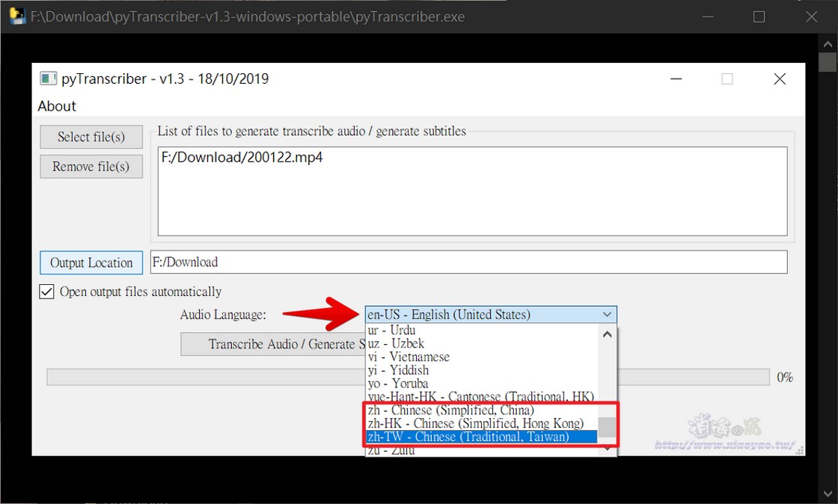The height and width of the screenshot is (504, 838).
Task: Choose zu - Zulu language option
Action: point(482,450)
